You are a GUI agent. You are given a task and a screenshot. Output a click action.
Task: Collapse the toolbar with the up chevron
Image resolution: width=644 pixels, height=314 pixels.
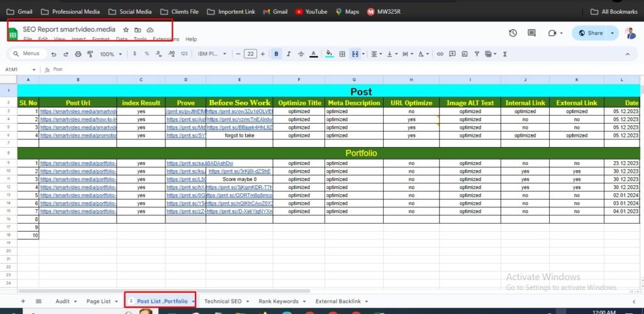pos(628,54)
